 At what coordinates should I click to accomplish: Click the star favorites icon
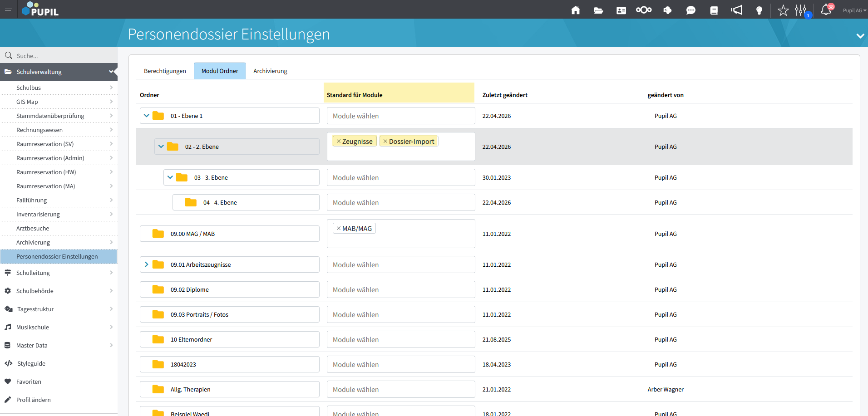(783, 10)
